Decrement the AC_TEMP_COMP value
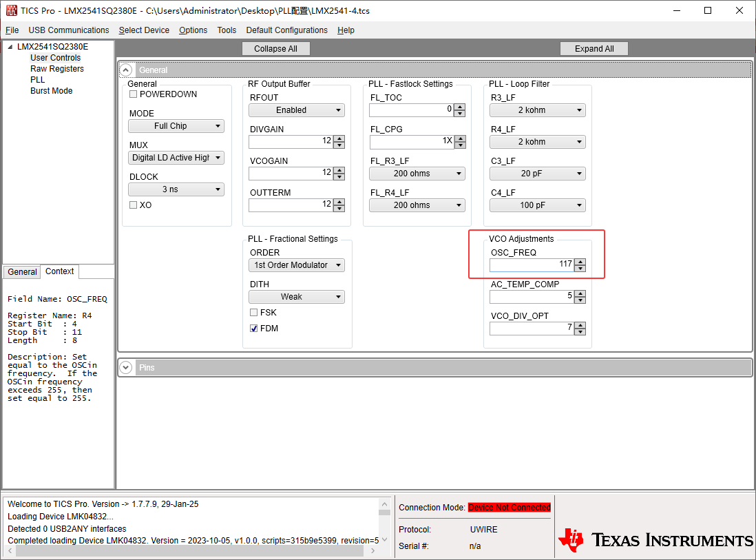The height and width of the screenshot is (560, 756). (x=580, y=300)
